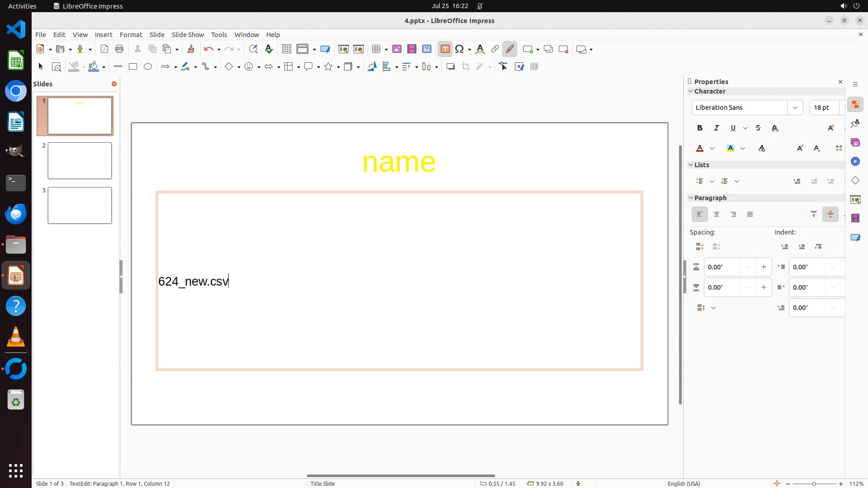Click the Insert Hyperlink icon
The height and width of the screenshot is (488, 868).
pyautogui.click(x=495, y=49)
